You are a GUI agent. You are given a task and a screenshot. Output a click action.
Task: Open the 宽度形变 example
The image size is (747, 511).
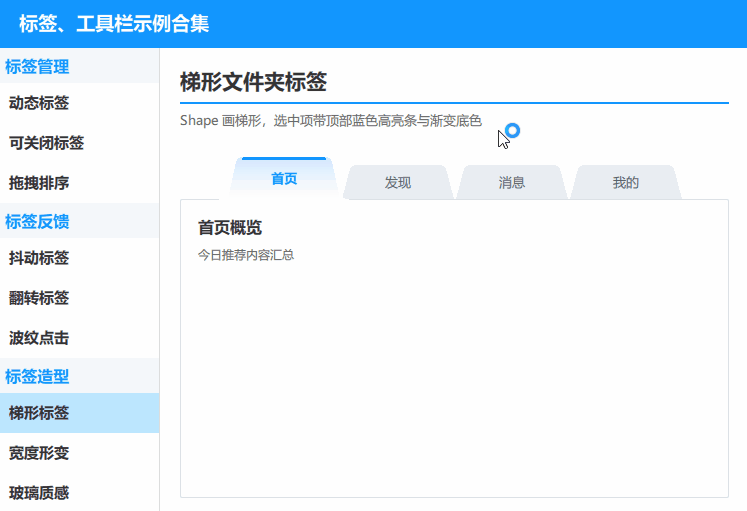coord(80,453)
